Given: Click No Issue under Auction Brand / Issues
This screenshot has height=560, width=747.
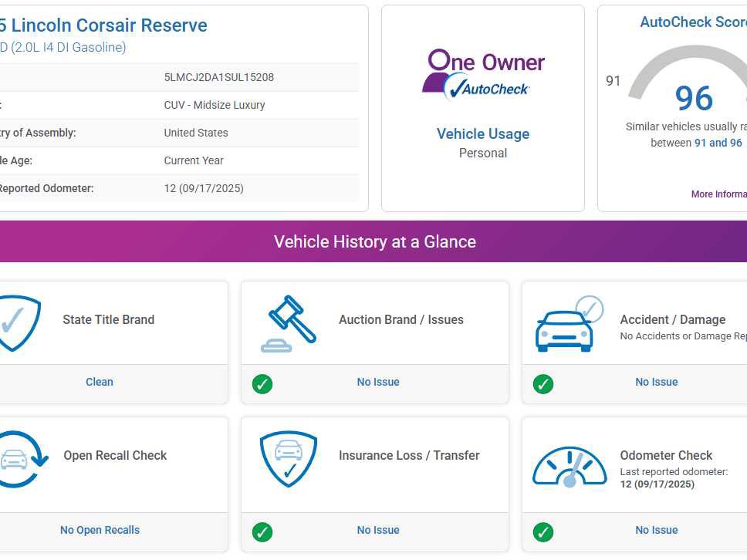Looking at the screenshot, I should [x=378, y=382].
